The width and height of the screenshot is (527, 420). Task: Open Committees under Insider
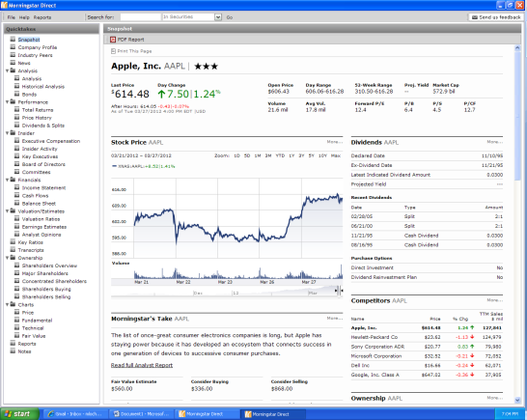pyautogui.click(x=36, y=172)
